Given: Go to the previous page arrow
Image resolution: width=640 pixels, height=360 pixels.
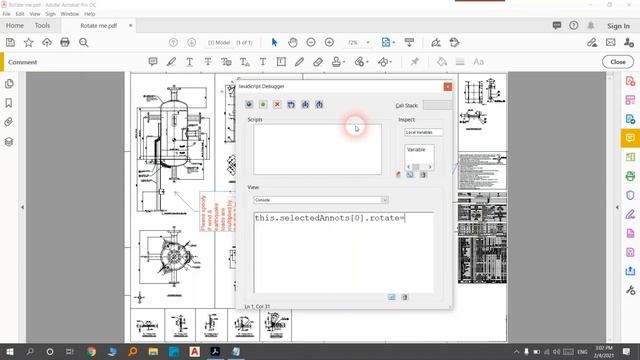Looking at the screenshot, I should [173, 42].
